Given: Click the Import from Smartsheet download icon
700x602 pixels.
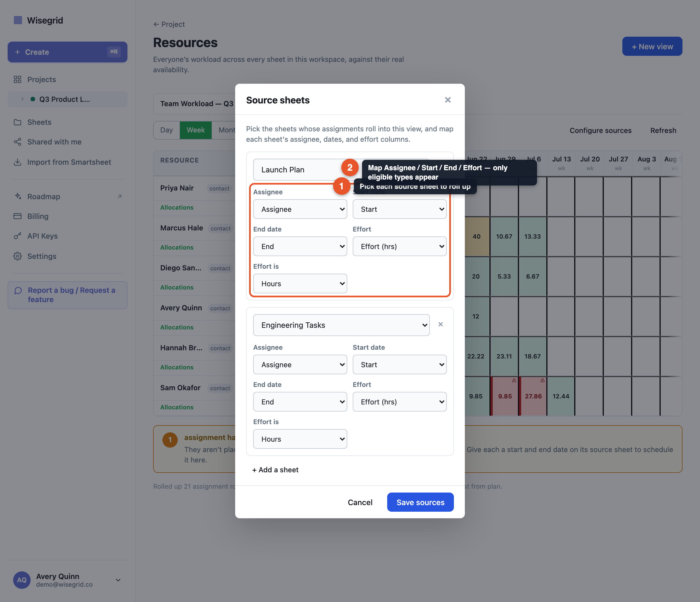Looking at the screenshot, I should tap(17, 162).
